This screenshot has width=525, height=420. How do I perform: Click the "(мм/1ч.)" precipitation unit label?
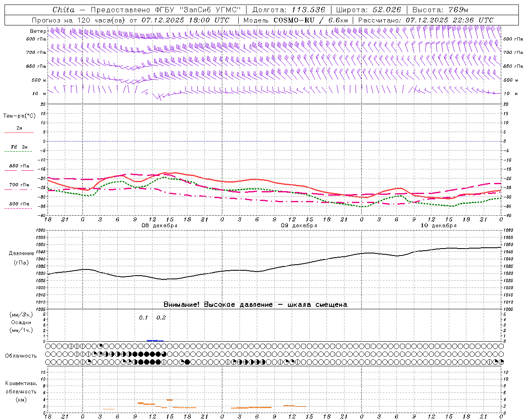click(x=21, y=330)
